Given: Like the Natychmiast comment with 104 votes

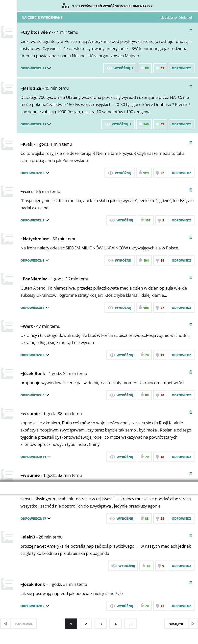Looking at the screenshot, I should click(144, 260).
